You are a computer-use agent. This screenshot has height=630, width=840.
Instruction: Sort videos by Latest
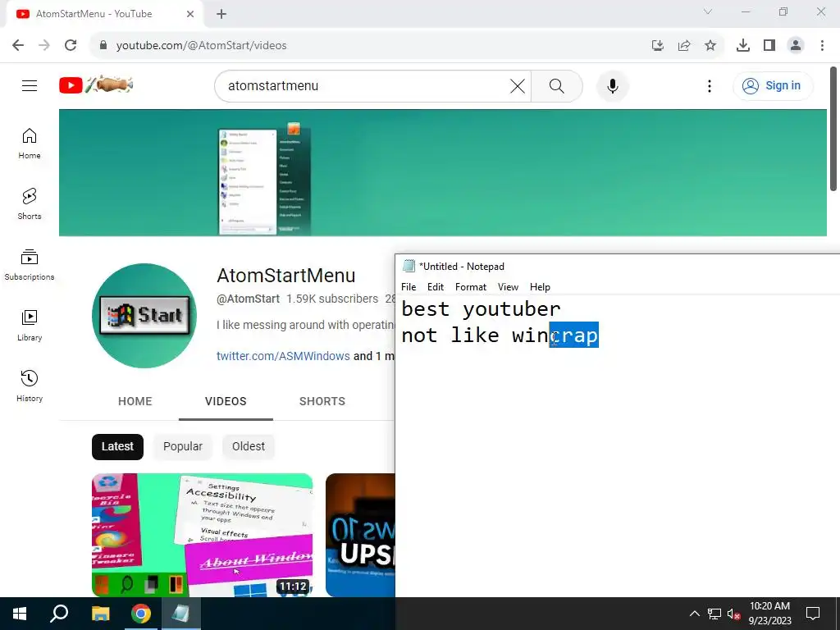117,447
